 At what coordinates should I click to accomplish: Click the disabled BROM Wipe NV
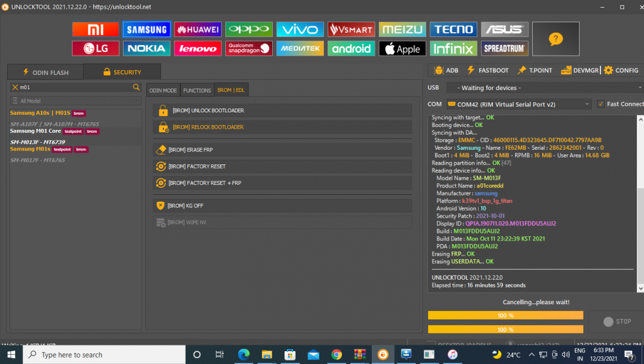[283, 222]
